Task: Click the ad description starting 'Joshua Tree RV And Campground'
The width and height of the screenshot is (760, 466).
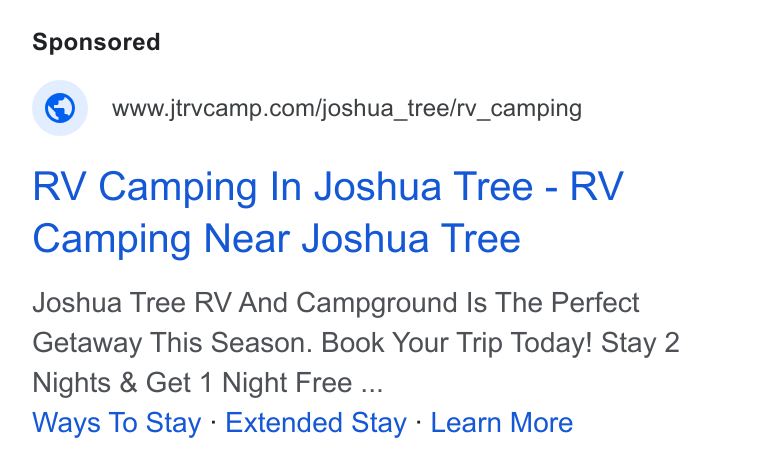Action: coord(356,342)
